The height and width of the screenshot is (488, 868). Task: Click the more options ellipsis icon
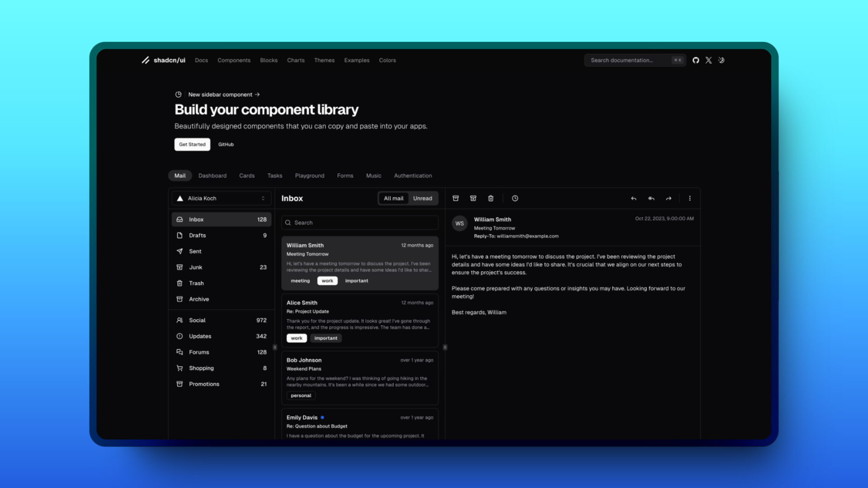click(x=690, y=198)
